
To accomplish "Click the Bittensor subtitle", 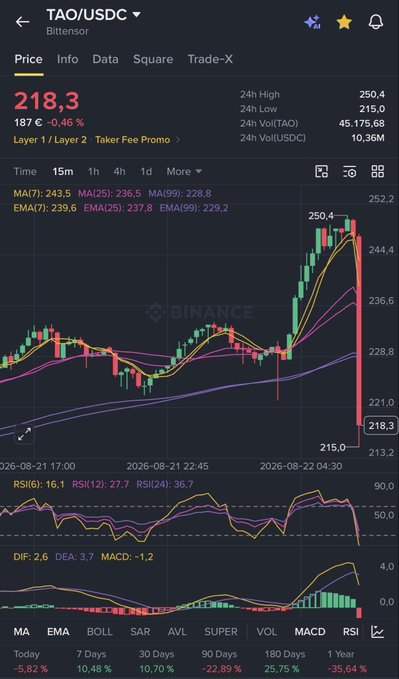I will [68, 31].
